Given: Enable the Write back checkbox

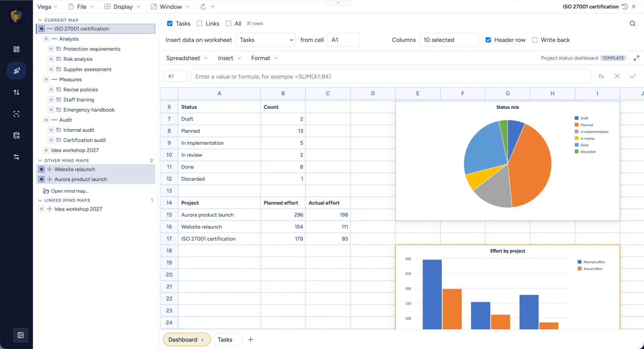Looking at the screenshot, I should [535, 40].
